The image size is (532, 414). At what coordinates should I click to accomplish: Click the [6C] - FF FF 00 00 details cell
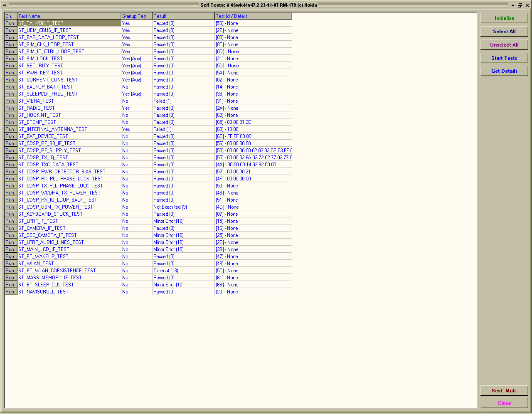click(x=253, y=136)
